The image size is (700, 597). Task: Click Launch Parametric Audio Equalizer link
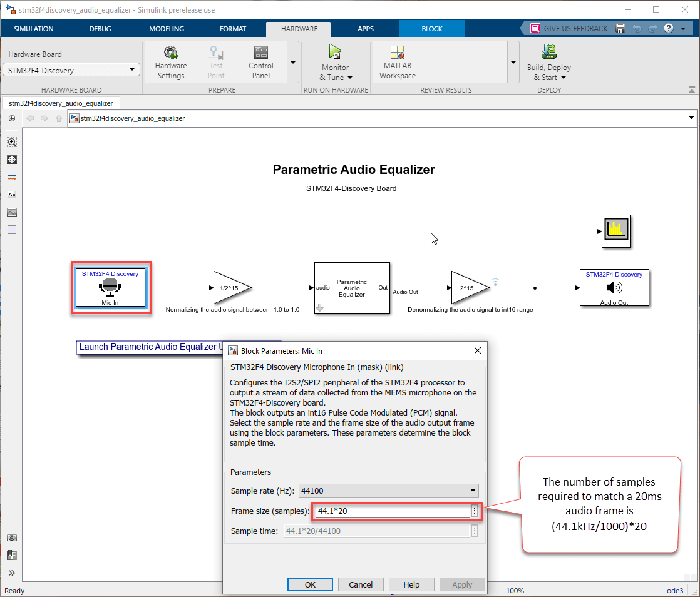(x=150, y=347)
